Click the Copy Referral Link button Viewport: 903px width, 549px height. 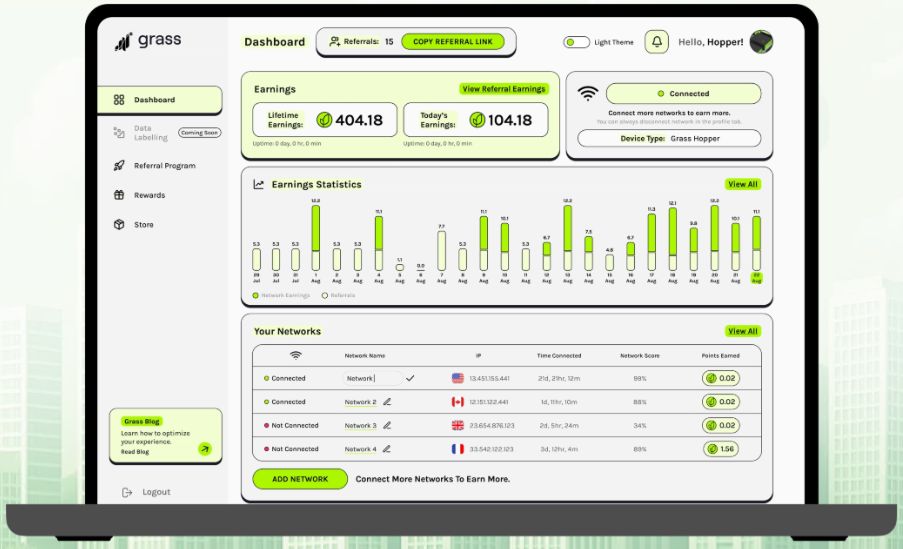(x=453, y=41)
